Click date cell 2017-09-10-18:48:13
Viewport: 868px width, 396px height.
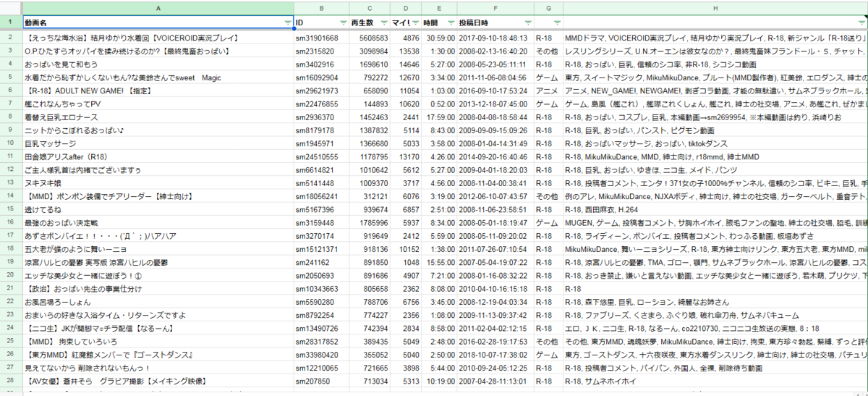(495, 38)
